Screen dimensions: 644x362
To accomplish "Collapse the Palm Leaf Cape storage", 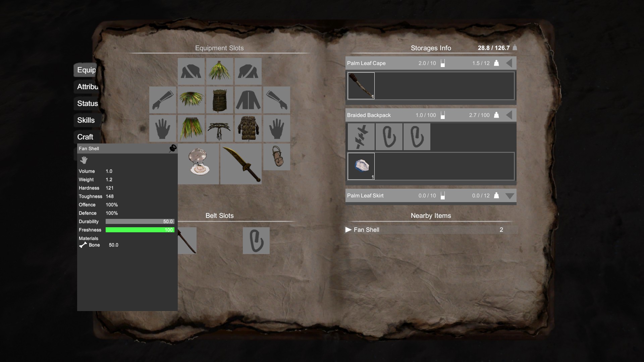I will [x=509, y=63].
